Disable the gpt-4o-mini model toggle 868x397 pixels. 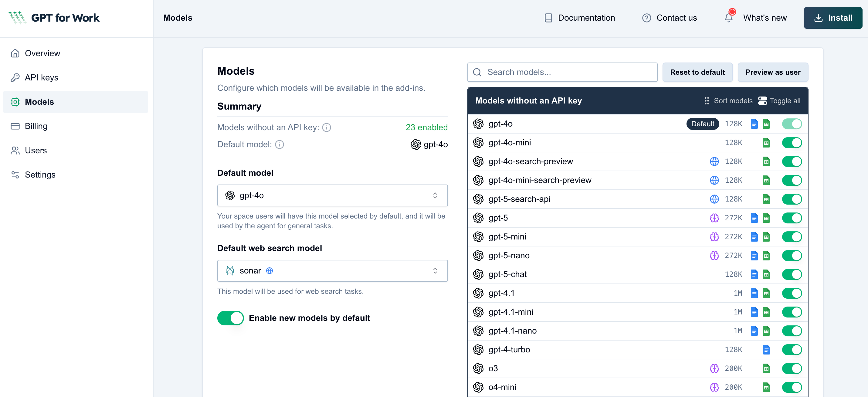[792, 143]
